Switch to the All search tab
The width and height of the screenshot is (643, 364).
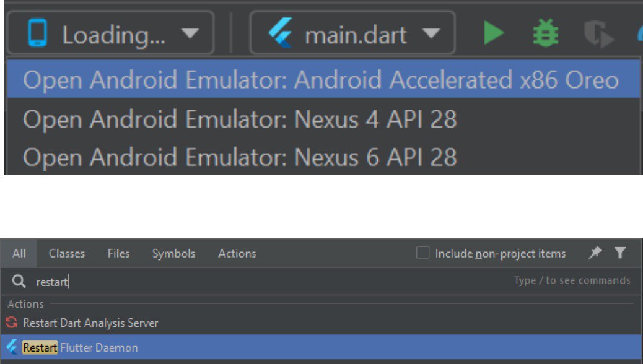coord(19,253)
